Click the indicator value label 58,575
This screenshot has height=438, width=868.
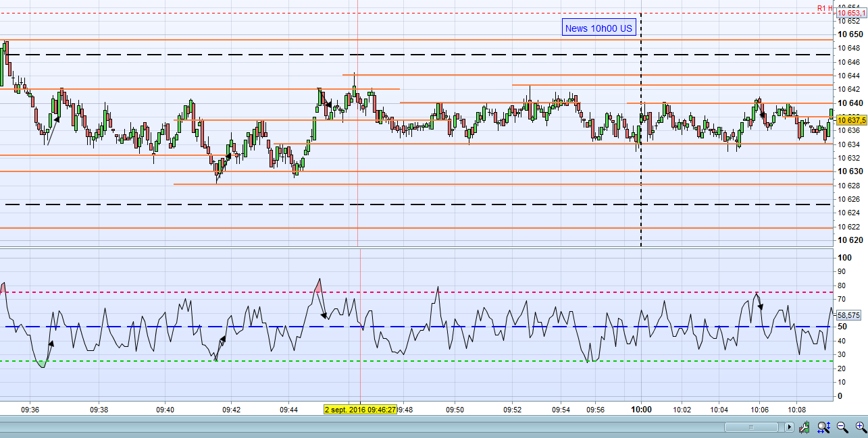tap(848, 315)
